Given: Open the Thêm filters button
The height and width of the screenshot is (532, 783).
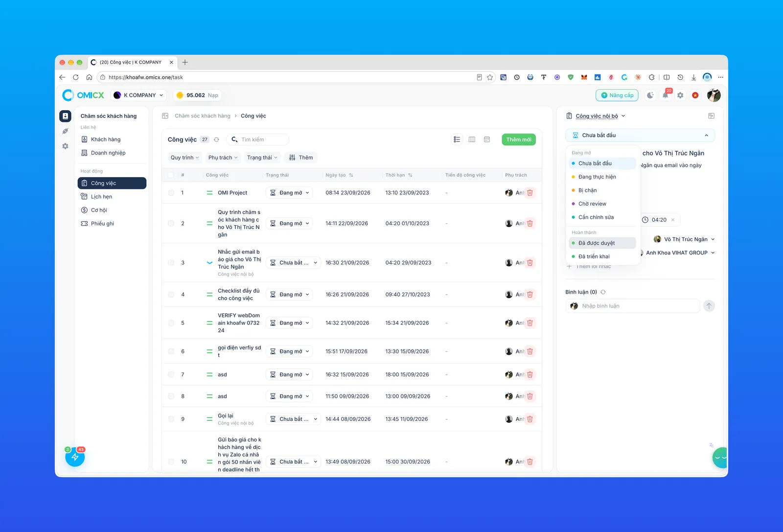Looking at the screenshot, I should click(x=300, y=158).
